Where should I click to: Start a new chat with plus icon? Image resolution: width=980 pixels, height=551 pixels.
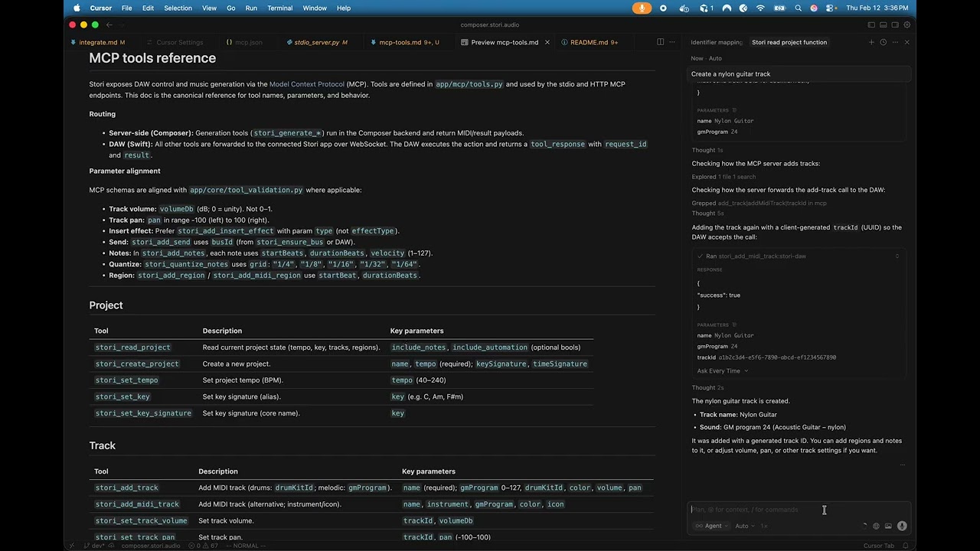point(871,42)
